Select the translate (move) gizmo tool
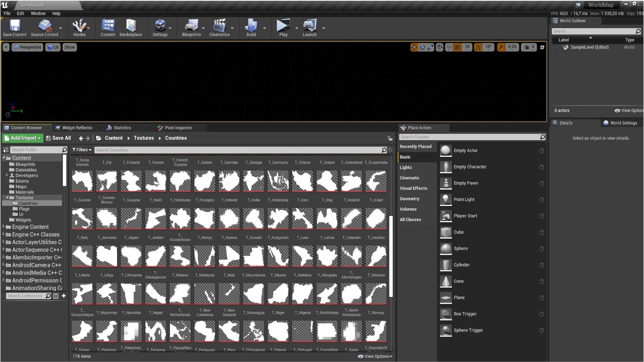 (414, 47)
